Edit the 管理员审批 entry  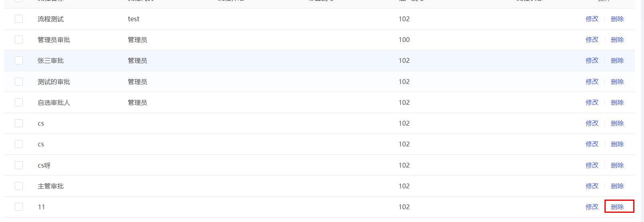(x=592, y=40)
